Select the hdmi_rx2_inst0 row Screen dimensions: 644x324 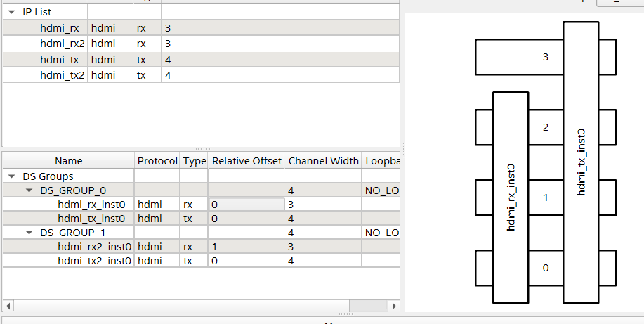coord(94,247)
